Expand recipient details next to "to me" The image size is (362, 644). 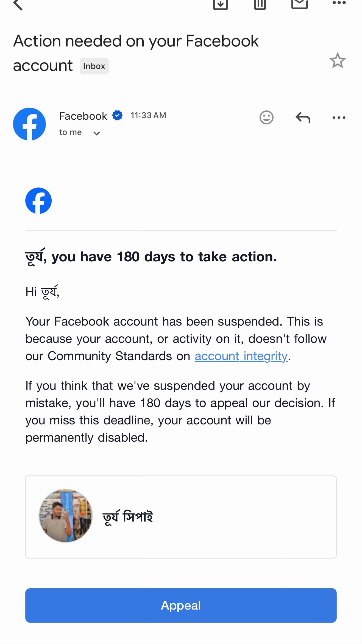(x=96, y=133)
